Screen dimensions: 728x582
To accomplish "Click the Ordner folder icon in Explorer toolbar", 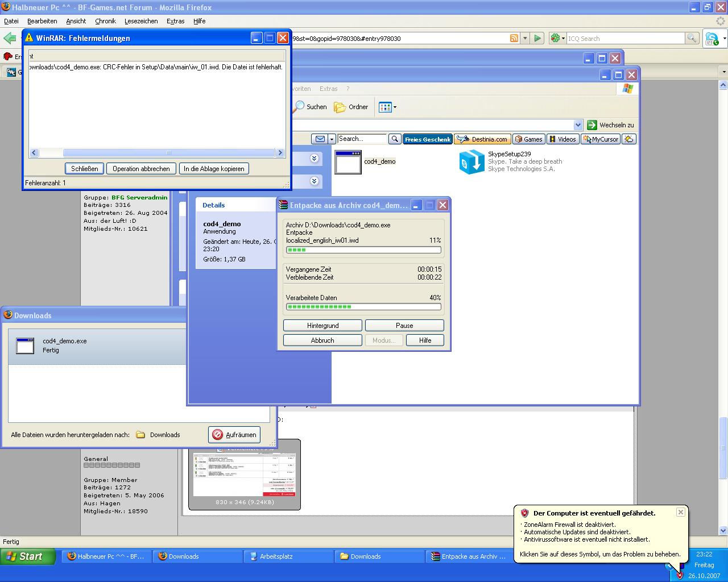I will click(x=340, y=107).
